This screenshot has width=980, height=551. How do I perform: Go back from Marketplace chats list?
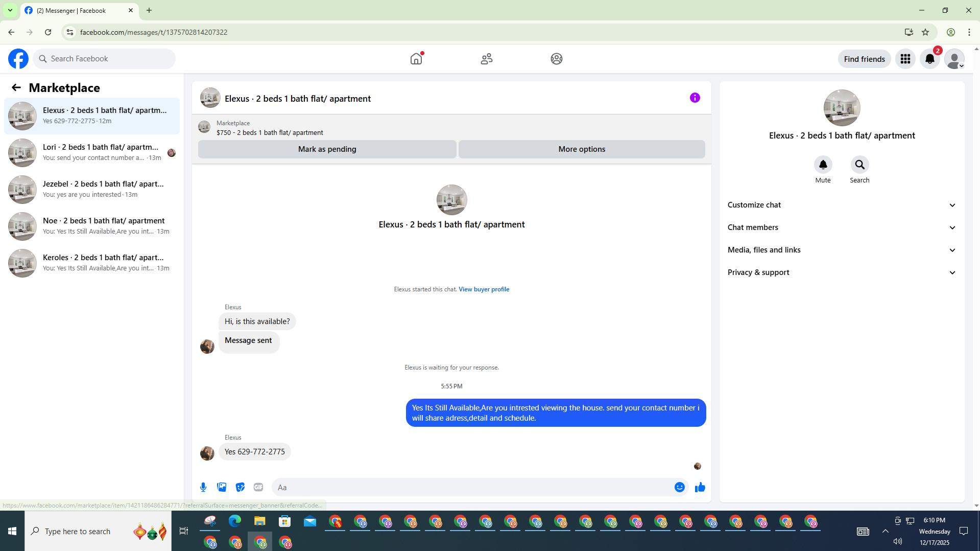(16, 87)
